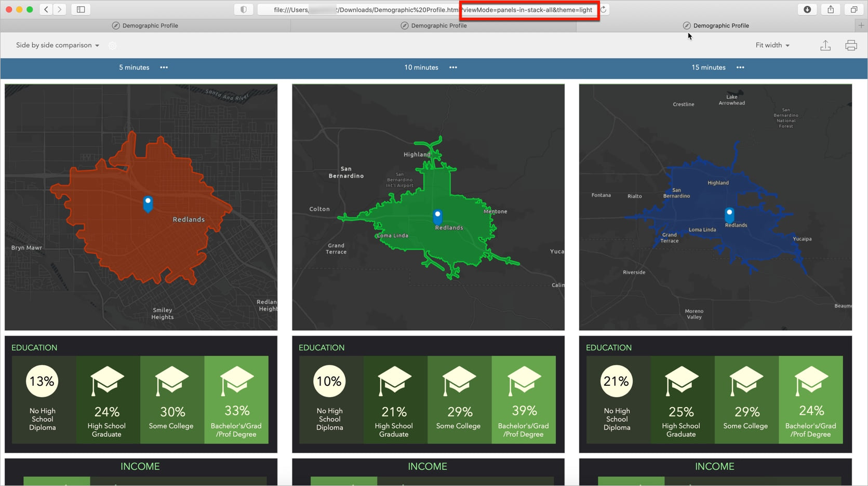Open the ellipsis menu for 5 minutes panel
Screen dimensions: 868x486
coord(164,67)
